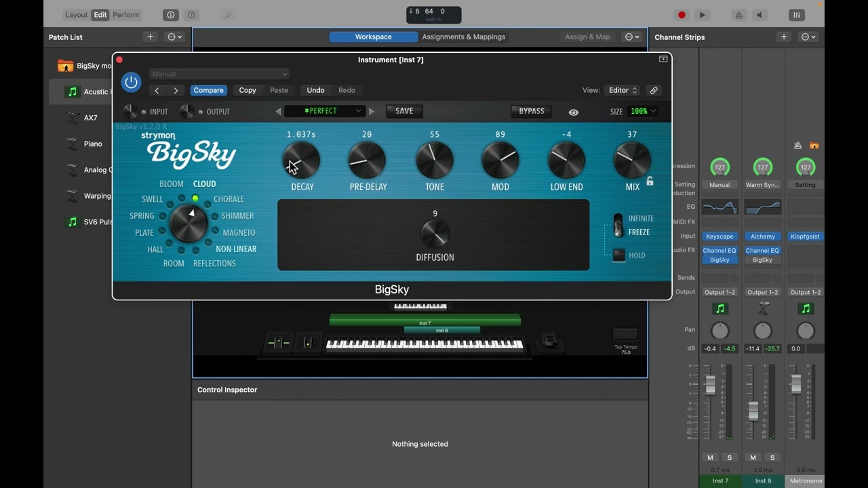Image resolution: width=868 pixels, height=488 pixels.
Task: Switch to Edit mode
Action: 100,15
